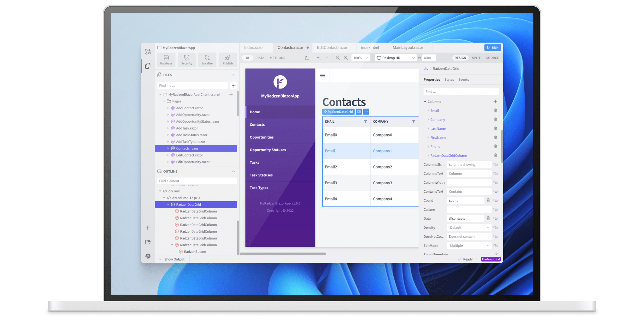This screenshot has height=322, width=644.
Task: Open the Localize tool
Action: pyautogui.click(x=207, y=60)
